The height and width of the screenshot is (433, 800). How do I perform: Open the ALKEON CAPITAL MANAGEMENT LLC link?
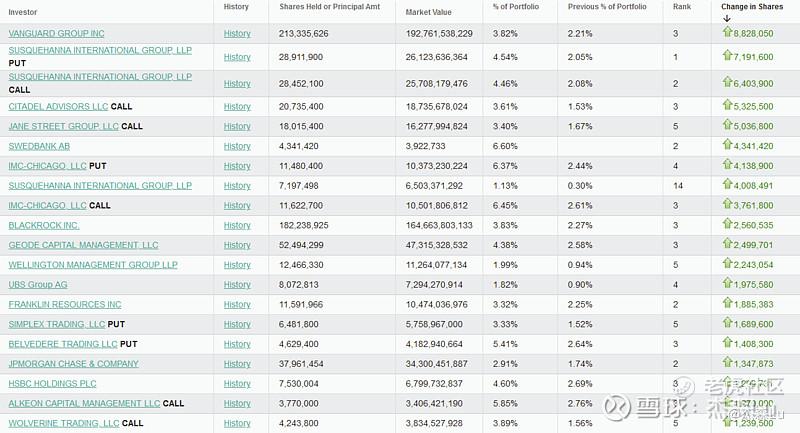tap(84, 404)
